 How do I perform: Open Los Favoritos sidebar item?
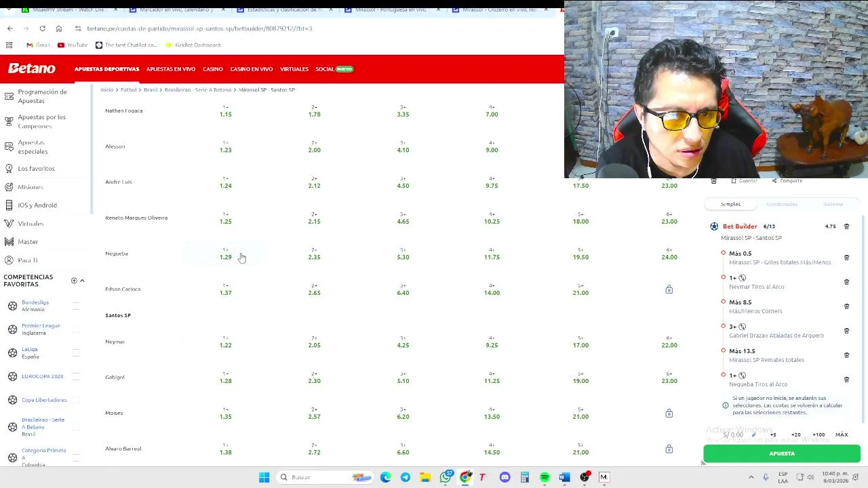tap(36, 169)
